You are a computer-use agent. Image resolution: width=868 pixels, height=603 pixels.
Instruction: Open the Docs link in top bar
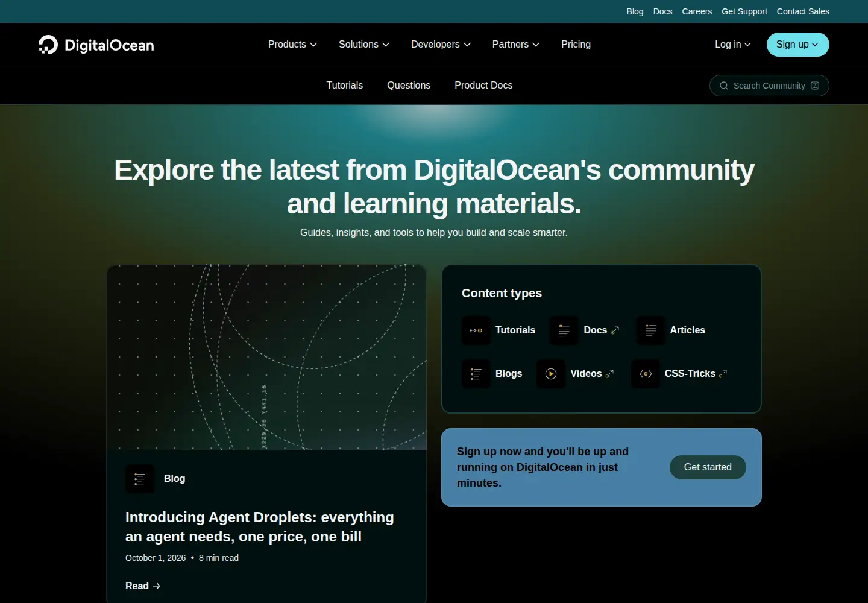click(x=662, y=11)
